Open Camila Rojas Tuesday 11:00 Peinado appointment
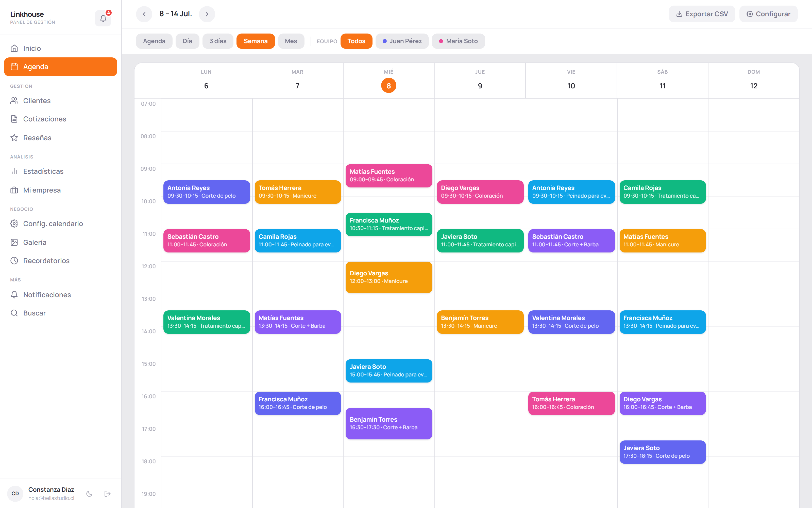This screenshot has width=812, height=508. (x=298, y=241)
